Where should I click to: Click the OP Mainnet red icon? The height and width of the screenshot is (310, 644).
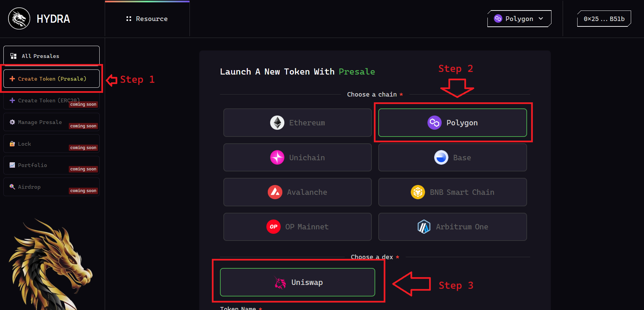[x=274, y=227]
